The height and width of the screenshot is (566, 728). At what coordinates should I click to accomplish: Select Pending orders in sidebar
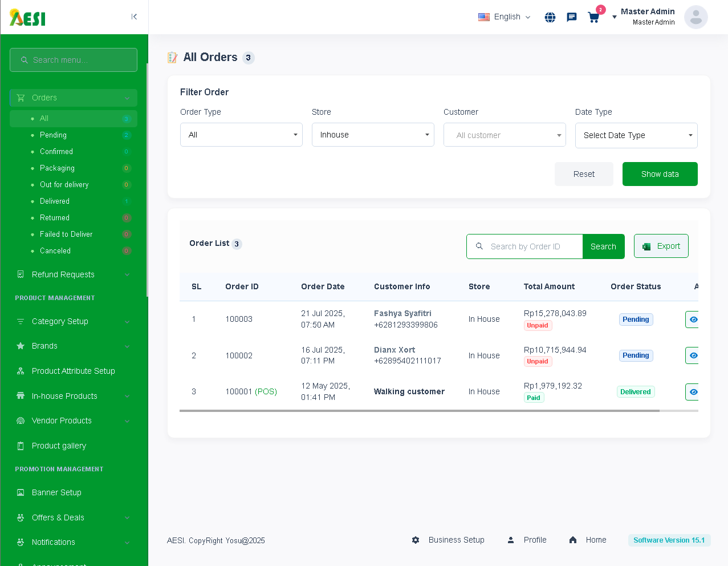[x=53, y=135]
